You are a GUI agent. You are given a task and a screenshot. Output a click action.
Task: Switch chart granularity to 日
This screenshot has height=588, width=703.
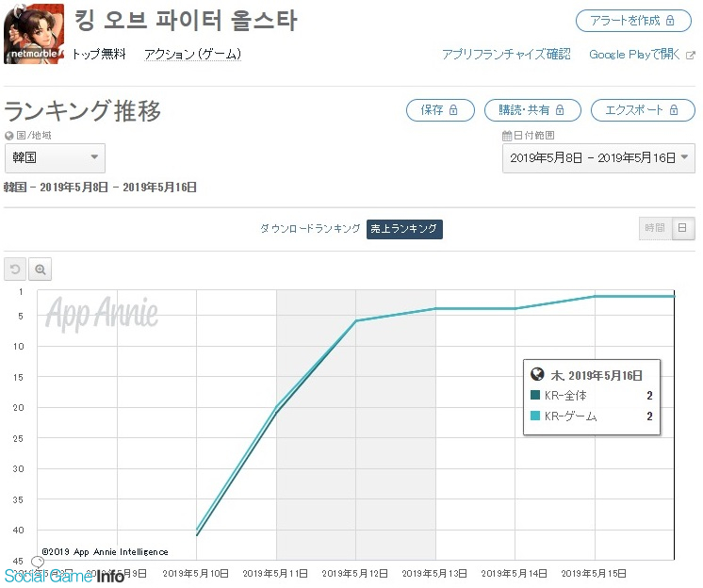(x=682, y=228)
